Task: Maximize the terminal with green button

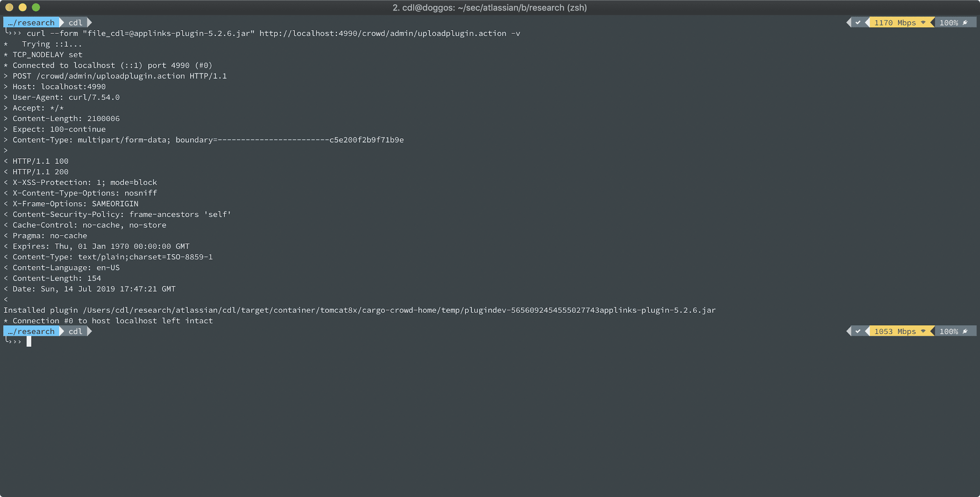Action: coord(36,7)
